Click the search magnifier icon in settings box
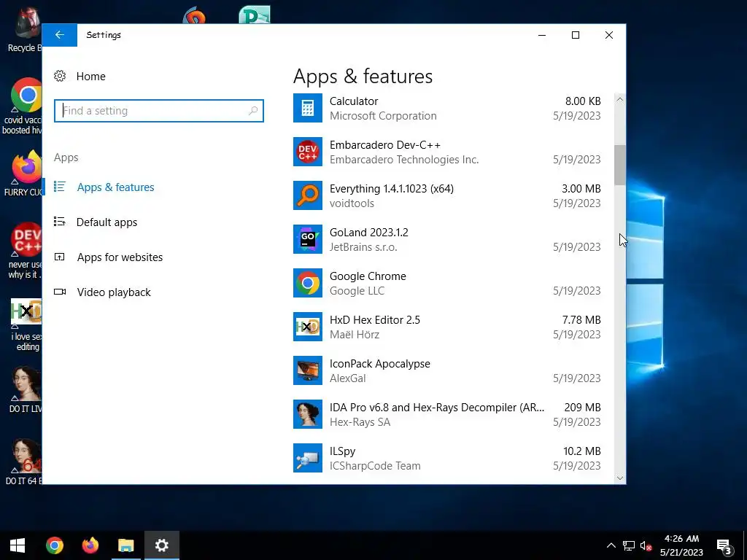This screenshot has height=560, width=747. click(x=253, y=111)
